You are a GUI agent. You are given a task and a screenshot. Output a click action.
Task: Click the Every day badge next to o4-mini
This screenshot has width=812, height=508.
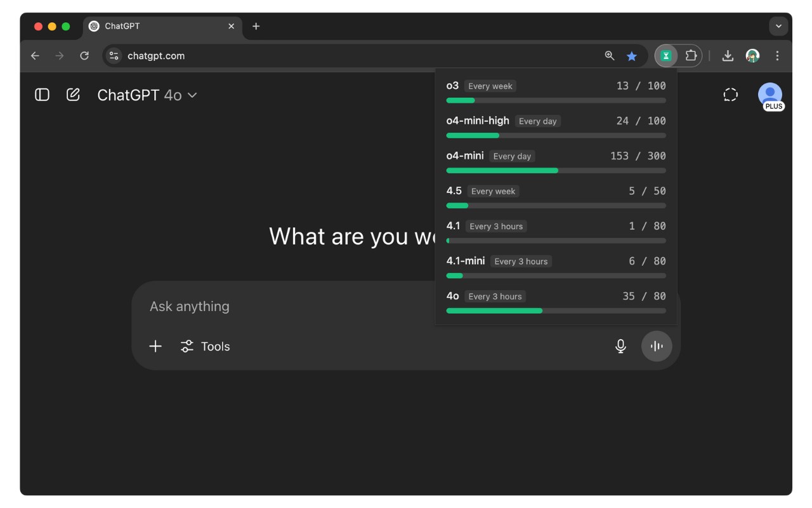[512, 156]
